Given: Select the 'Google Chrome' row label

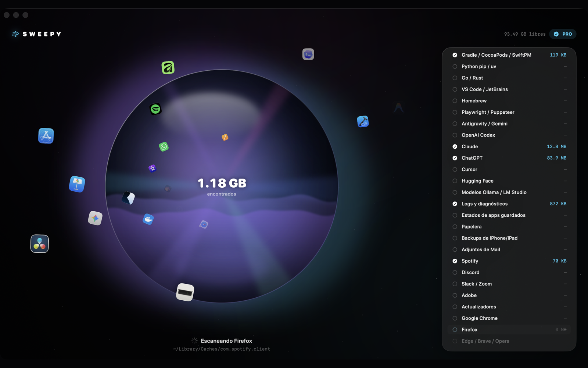Looking at the screenshot, I should (x=480, y=318).
